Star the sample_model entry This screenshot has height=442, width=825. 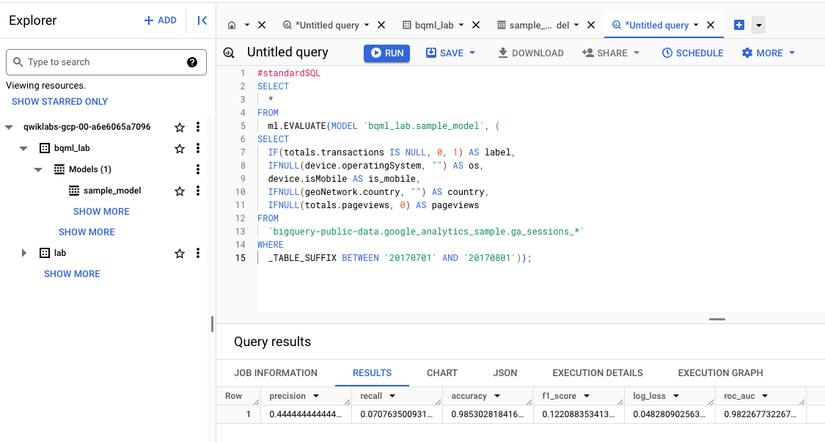[x=179, y=191]
